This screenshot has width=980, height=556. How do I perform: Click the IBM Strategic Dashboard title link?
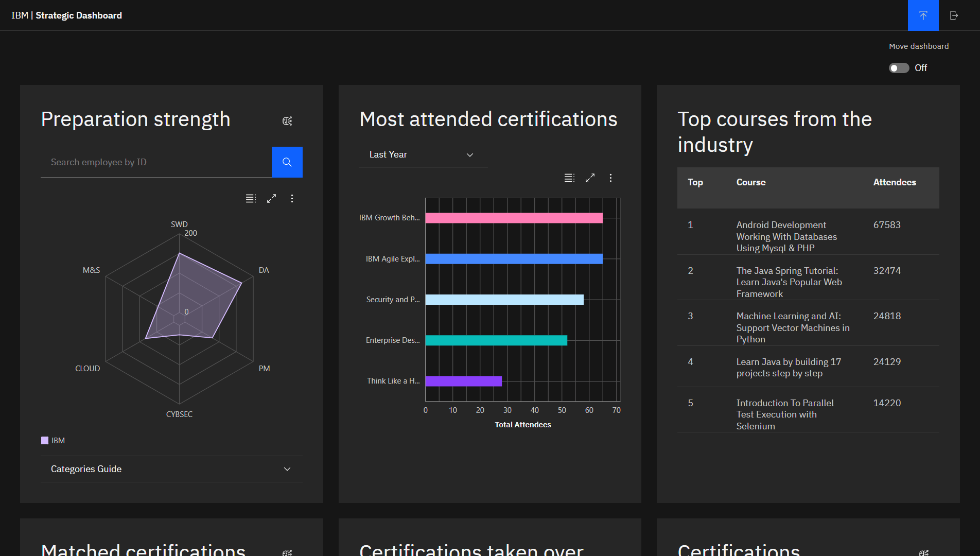click(x=67, y=15)
